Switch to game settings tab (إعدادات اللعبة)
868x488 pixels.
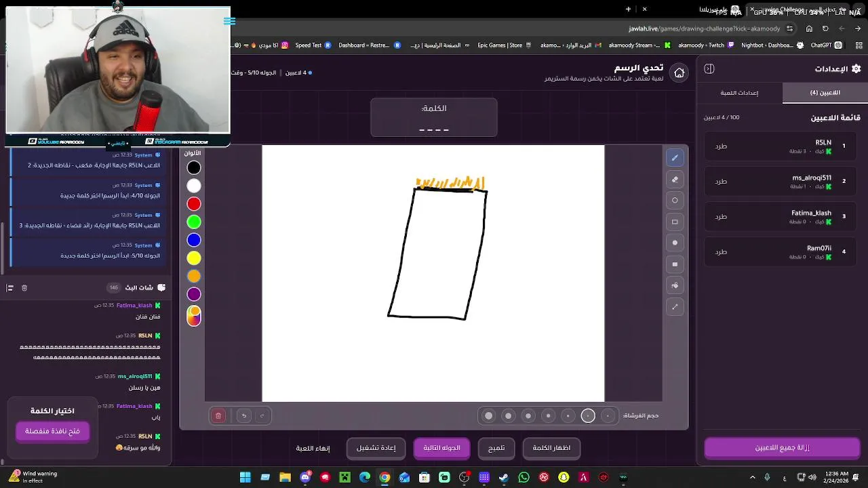click(739, 93)
